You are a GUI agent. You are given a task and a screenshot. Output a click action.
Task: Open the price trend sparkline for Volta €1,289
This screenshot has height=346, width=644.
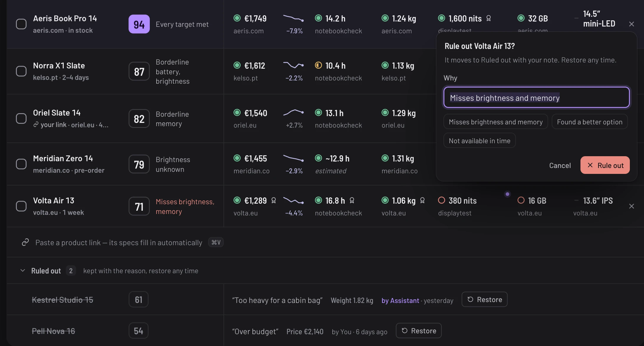pos(293,200)
